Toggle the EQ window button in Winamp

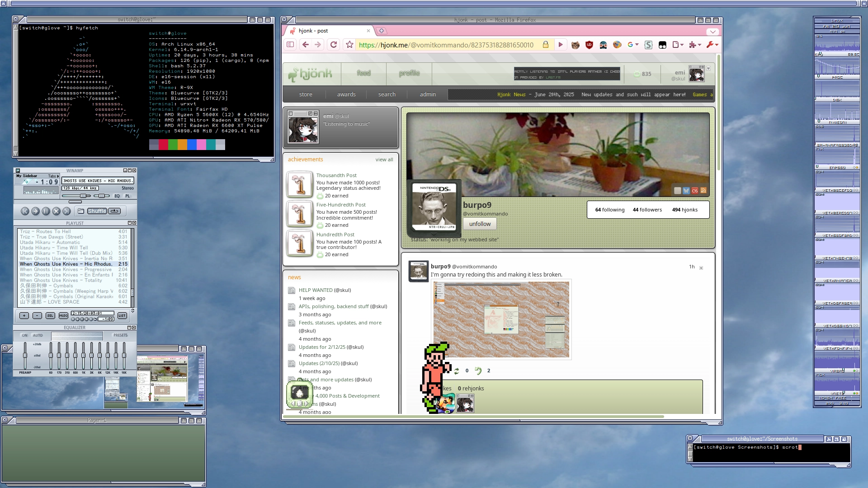[117, 196]
